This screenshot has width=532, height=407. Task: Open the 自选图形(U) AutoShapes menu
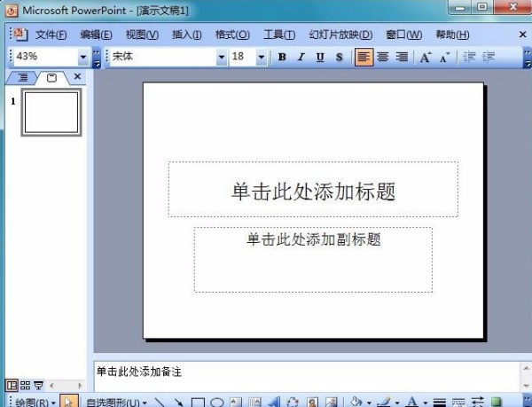pos(116,403)
